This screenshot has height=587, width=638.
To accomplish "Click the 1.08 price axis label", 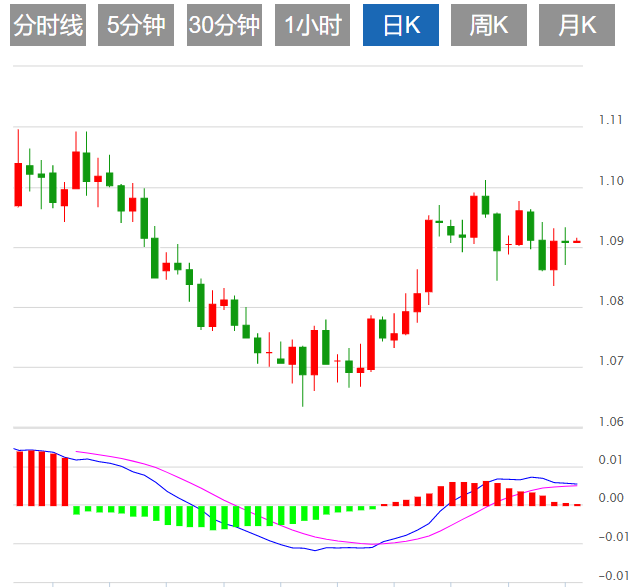I will [x=610, y=301].
